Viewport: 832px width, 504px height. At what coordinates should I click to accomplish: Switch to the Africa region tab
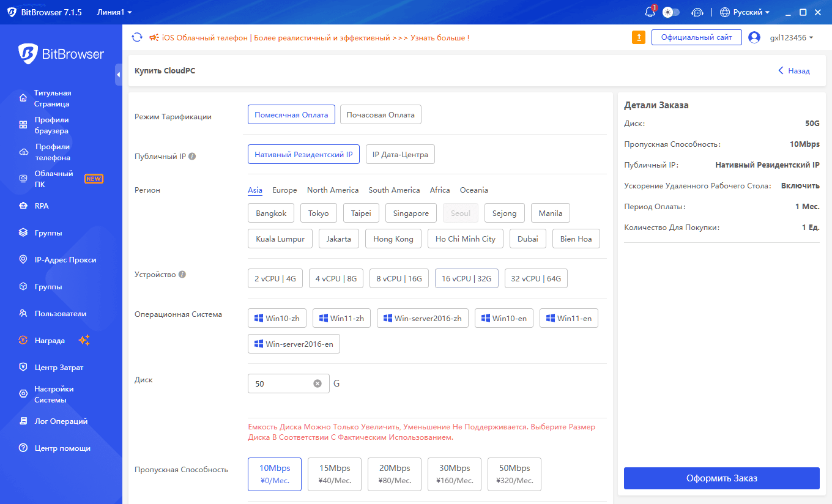coord(440,190)
